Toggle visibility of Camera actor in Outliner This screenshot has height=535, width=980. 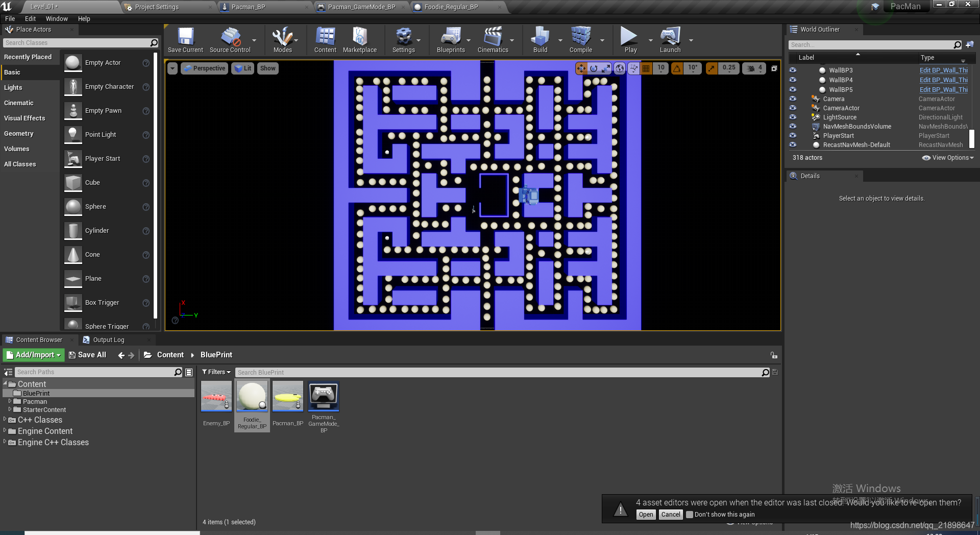pos(793,99)
